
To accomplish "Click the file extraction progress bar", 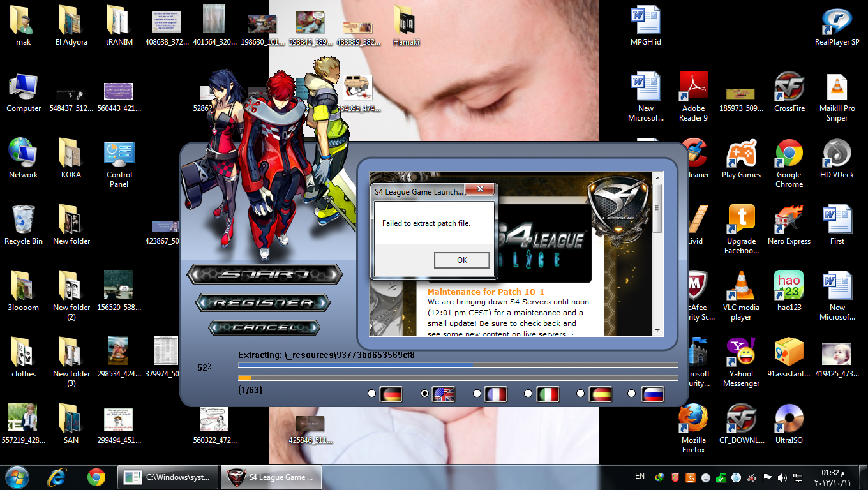I will [458, 366].
